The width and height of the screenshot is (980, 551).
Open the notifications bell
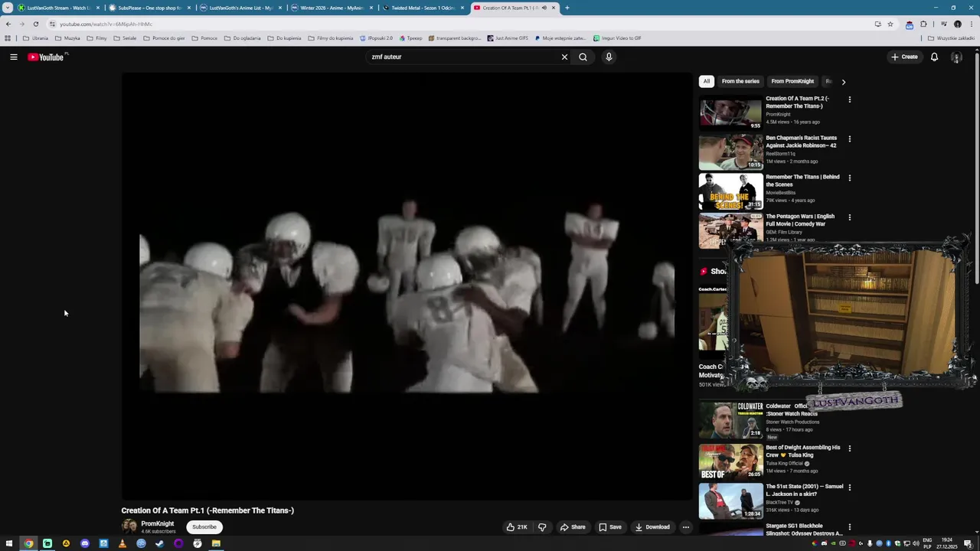[934, 57]
